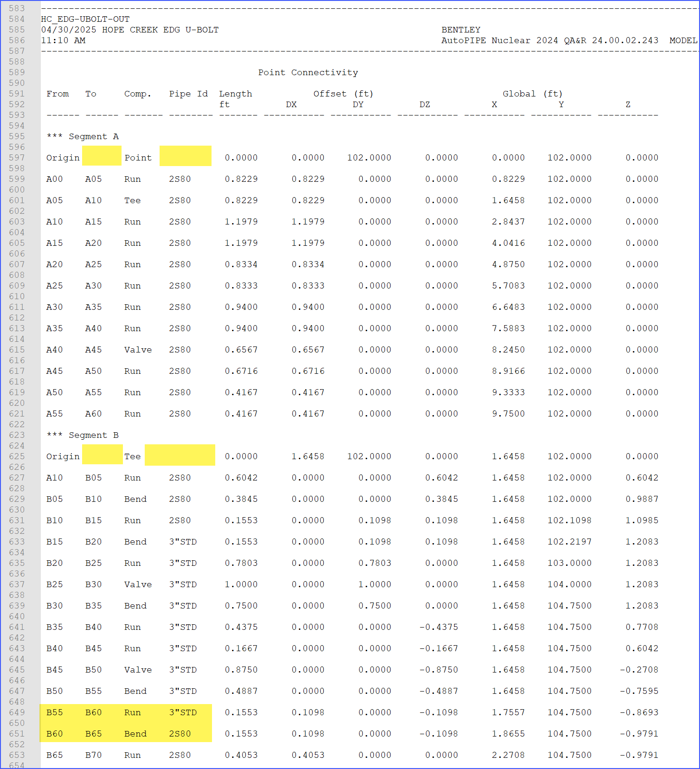Select the highlighted B55 From cell
700x769 pixels.
(55, 712)
